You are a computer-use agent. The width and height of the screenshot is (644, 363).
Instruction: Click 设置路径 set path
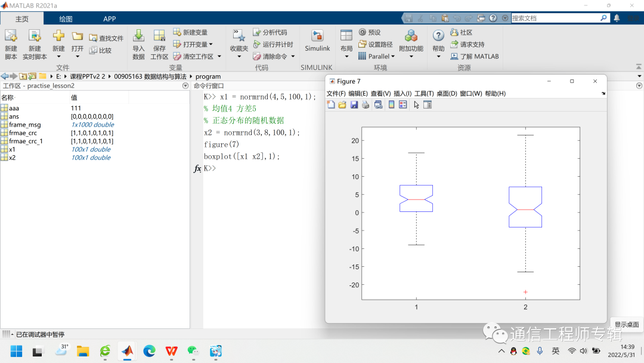tap(376, 44)
